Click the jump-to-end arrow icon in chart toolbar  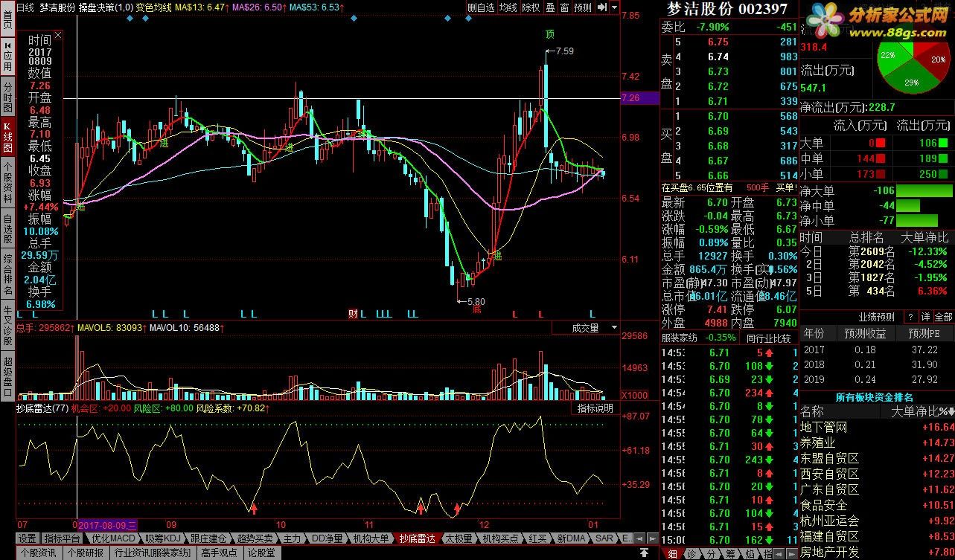pos(601,7)
